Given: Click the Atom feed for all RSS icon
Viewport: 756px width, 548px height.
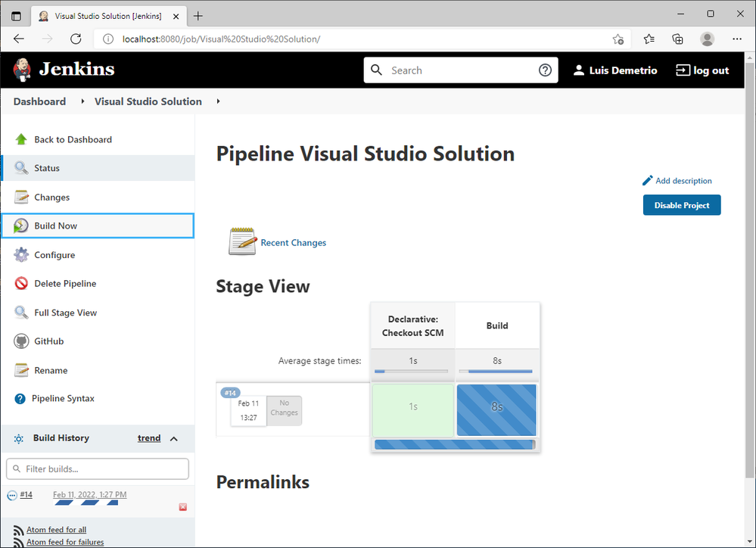Looking at the screenshot, I should [x=18, y=530].
